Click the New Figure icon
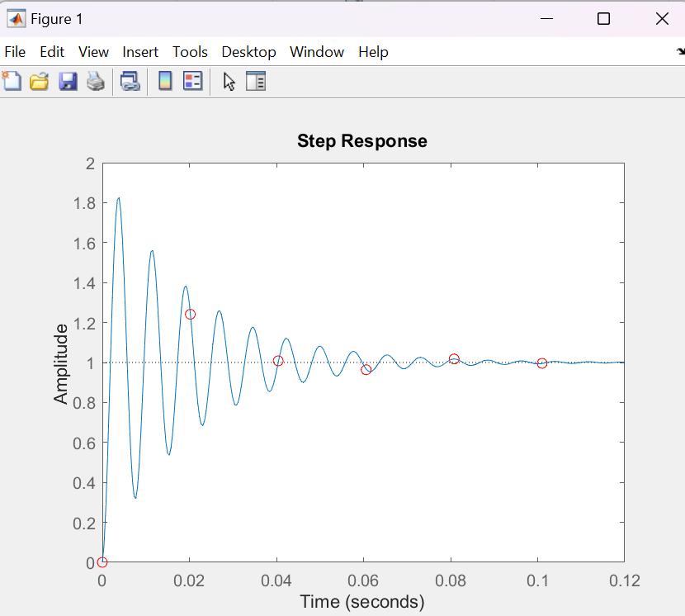 [12, 81]
